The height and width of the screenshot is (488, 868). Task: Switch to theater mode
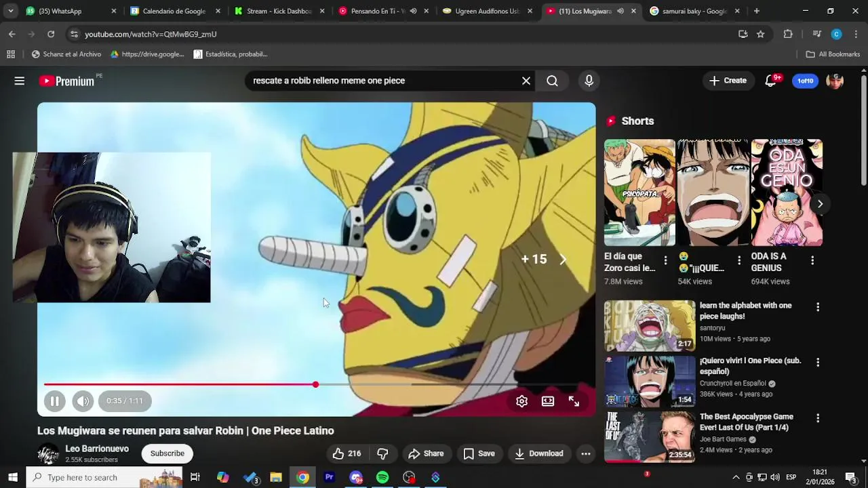(548, 401)
